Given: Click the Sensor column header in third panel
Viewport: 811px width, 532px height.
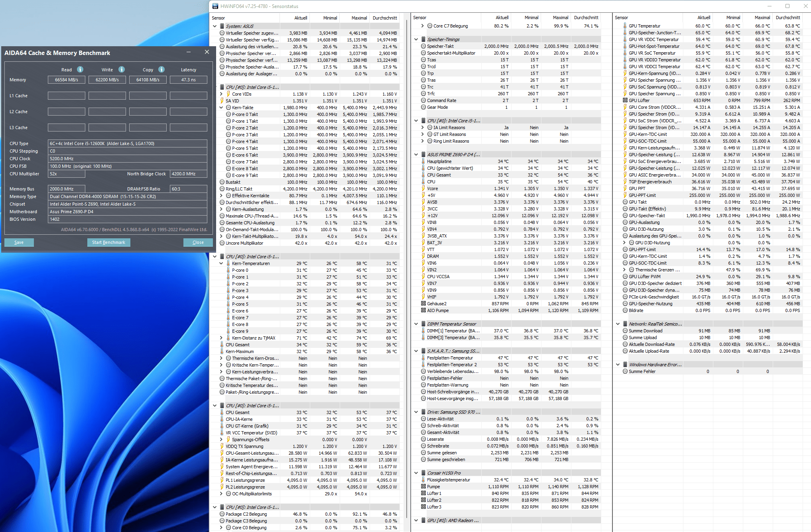Looking at the screenshot, I should 648,18.
